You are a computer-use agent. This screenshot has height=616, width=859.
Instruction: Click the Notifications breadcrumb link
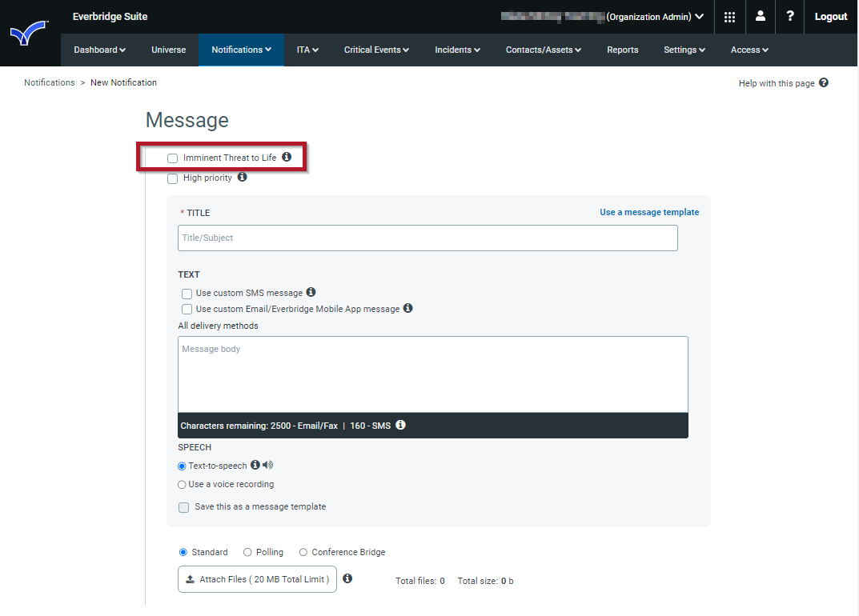[50, 82]
